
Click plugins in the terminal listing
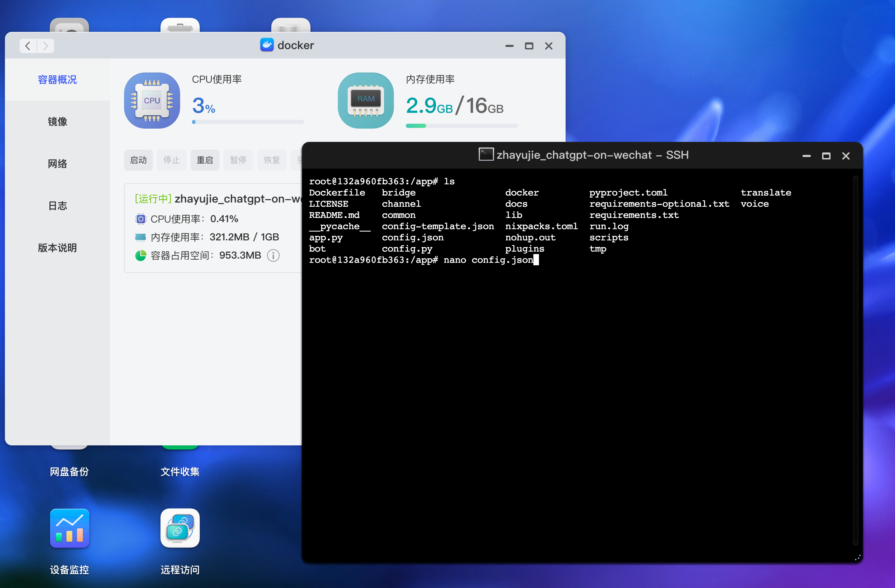click(525, 249)
